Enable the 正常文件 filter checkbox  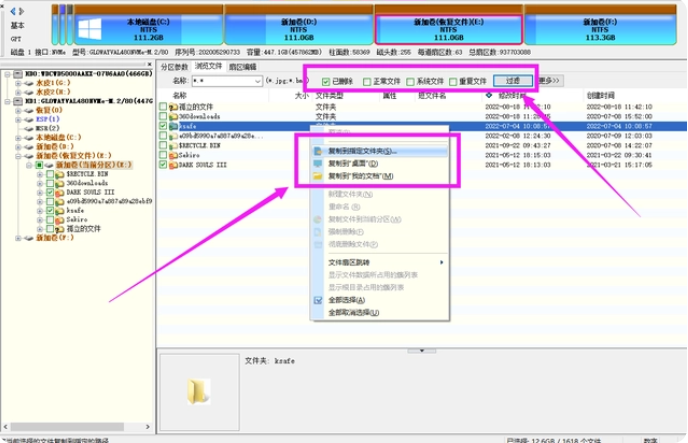click(367, 81)
